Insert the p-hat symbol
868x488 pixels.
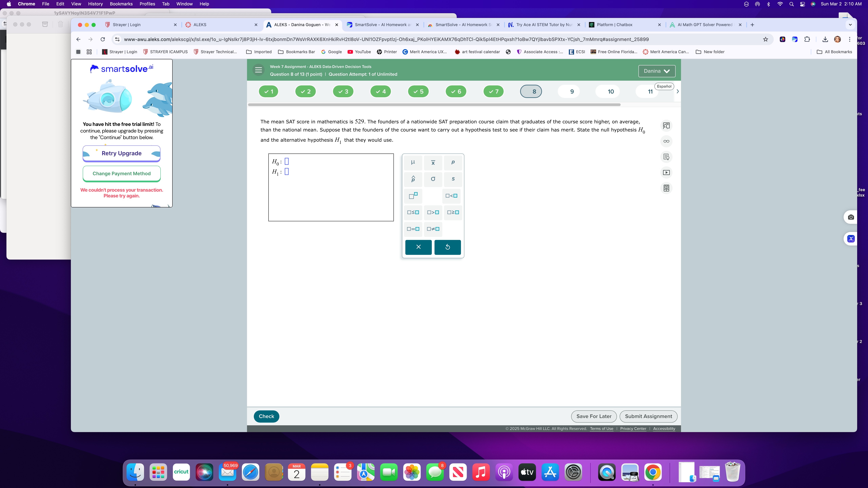click(413, 179)
